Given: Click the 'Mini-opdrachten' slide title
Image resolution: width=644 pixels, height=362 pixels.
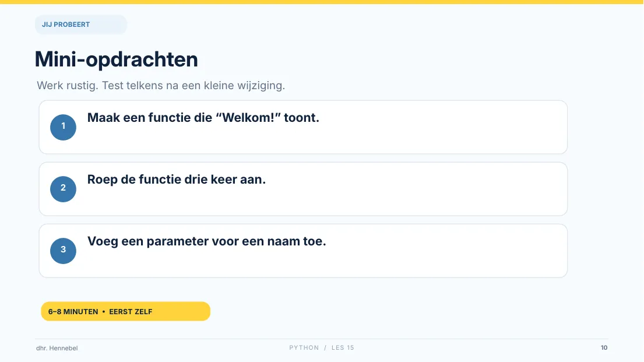Looking at the screenshot, I should point(116,59).
